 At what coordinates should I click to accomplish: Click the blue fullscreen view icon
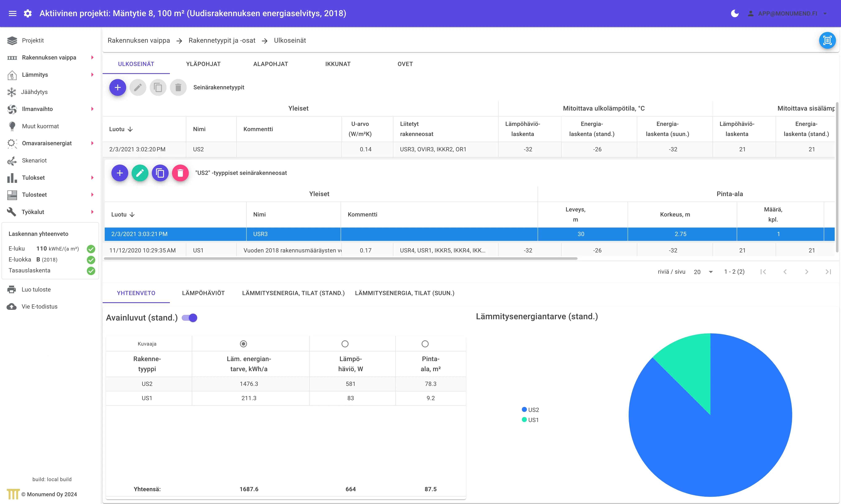click(x=827, y=40)
